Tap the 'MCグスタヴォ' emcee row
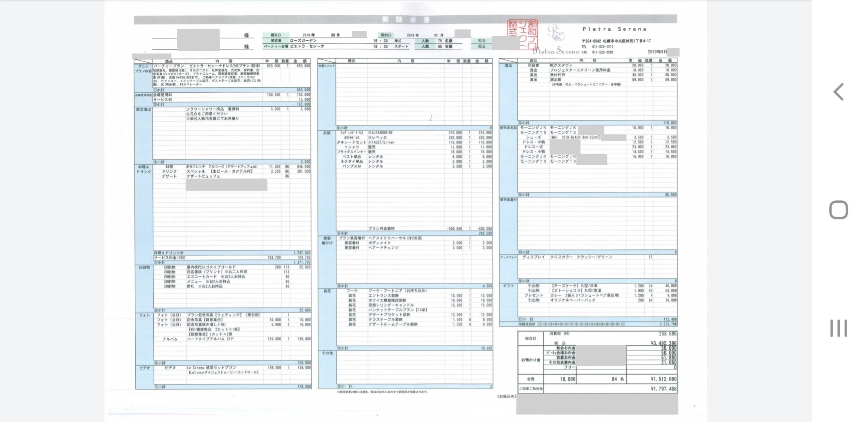This screenshot has height=422, width=868. coord(597,65)
